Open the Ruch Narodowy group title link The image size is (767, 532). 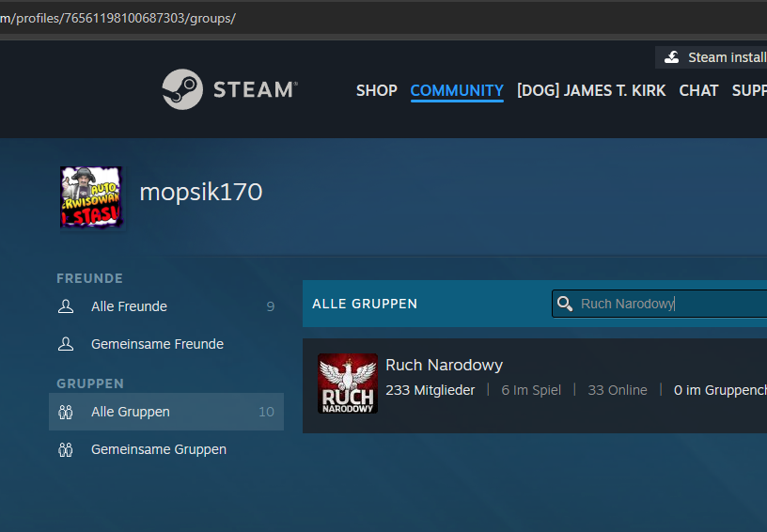pyautogui.click(x=444, y=365)
